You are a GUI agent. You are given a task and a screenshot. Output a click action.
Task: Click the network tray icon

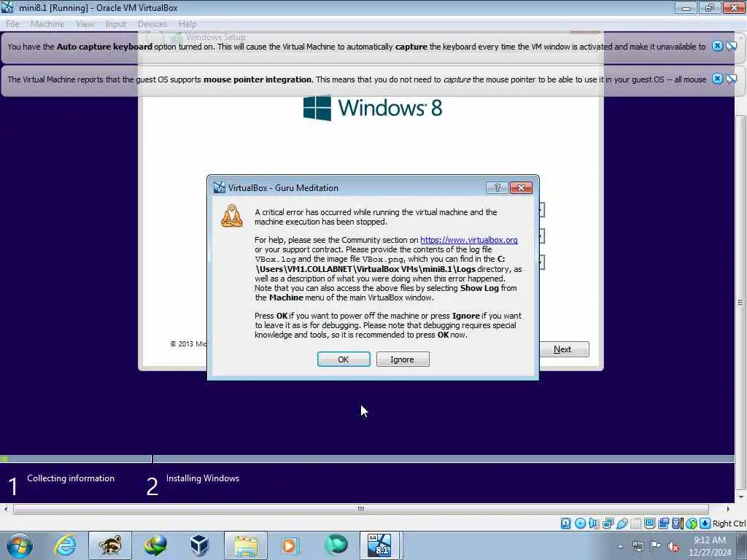point(638,546)
